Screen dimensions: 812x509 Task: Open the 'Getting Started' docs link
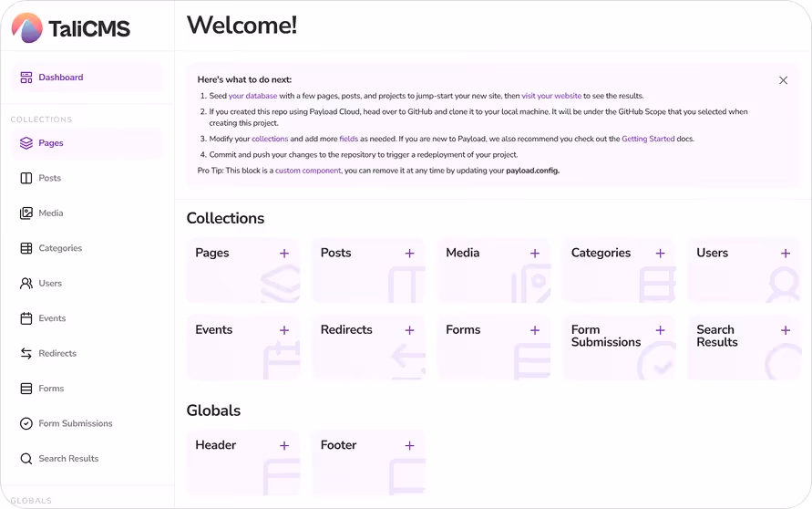648,139
